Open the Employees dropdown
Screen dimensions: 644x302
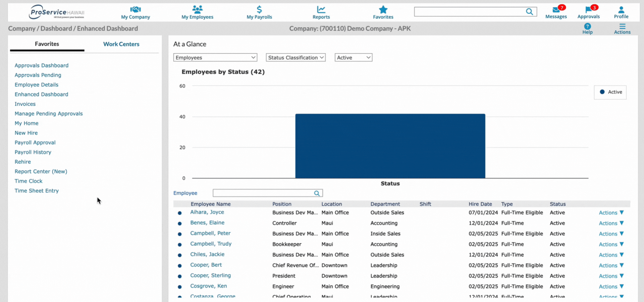(x=215, y=57)
